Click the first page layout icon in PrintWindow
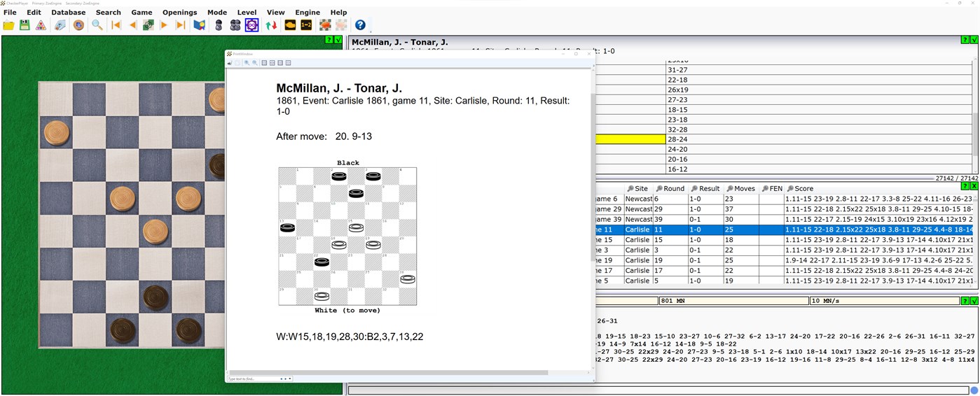The height and width of the screenshot is (396, 980). (x=264, y=63)
